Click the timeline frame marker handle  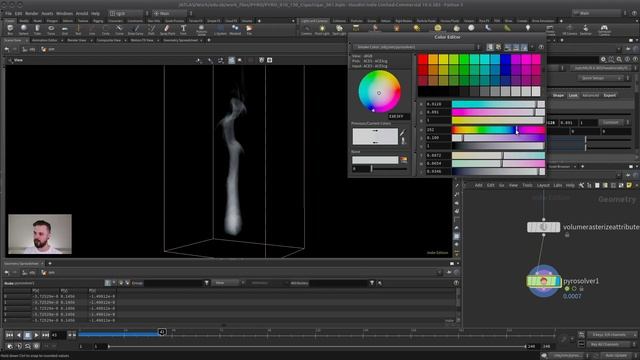coord(162,332)
